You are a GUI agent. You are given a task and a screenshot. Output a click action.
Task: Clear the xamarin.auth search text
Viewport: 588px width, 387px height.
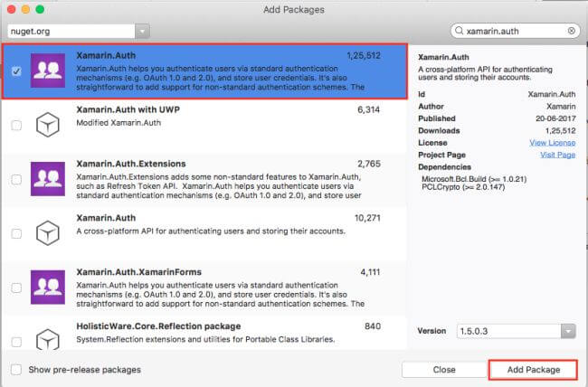[x=572, y=30]
